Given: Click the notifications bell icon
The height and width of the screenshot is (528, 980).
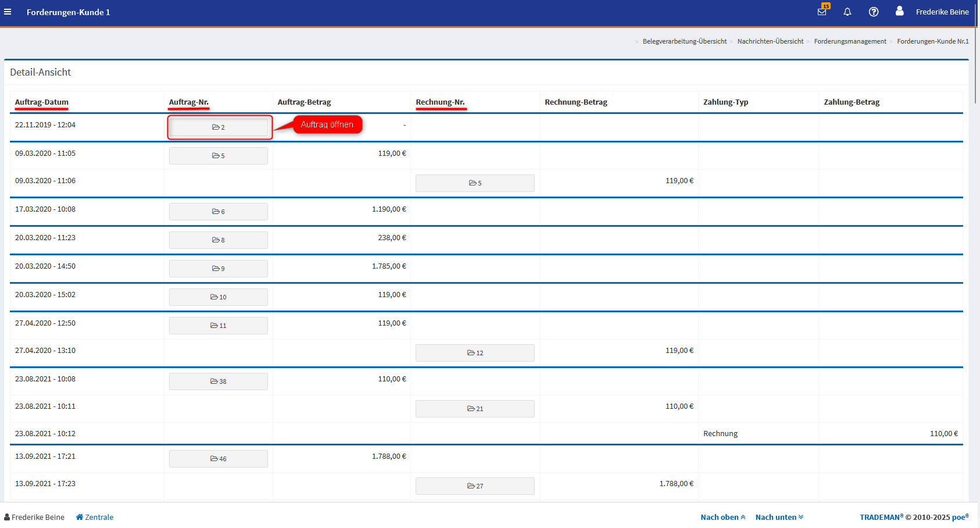Looking at the screenshot, I should tap(847, 12).
